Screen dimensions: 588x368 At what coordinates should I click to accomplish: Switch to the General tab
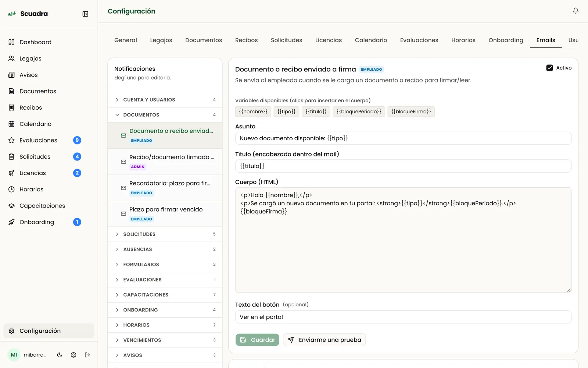[x=126, y=40]
